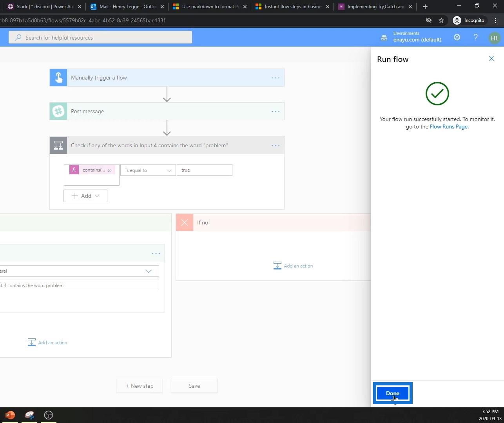Image resolution: width=504 pixels, height=423 pixels.
Task: Click the message text field containing 'contains the word problem'
Action: click(79, 285)
